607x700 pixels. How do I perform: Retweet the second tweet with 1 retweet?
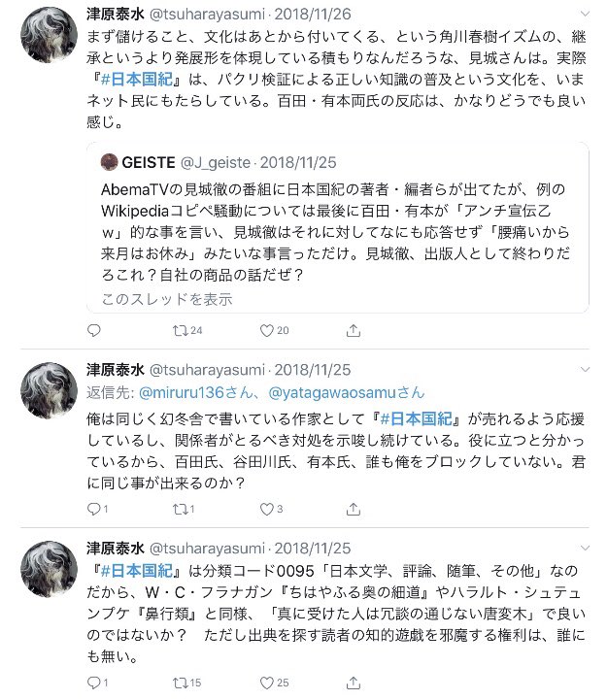click(x=184, y=509)
